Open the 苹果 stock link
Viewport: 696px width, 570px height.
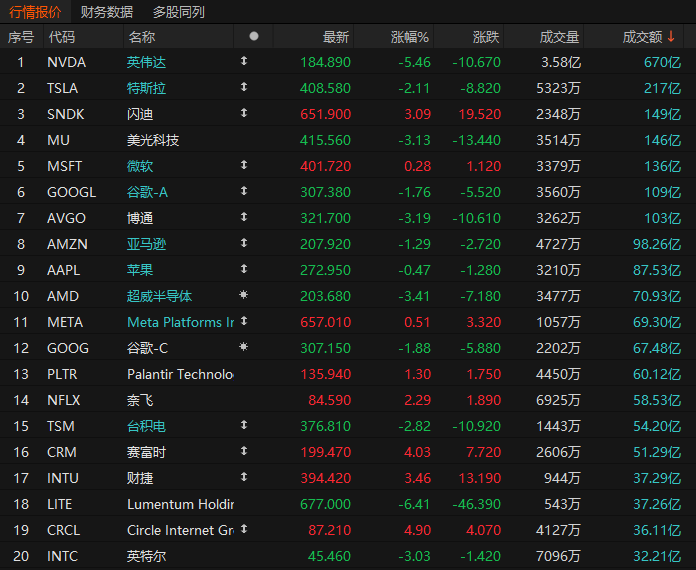[140, 270]
